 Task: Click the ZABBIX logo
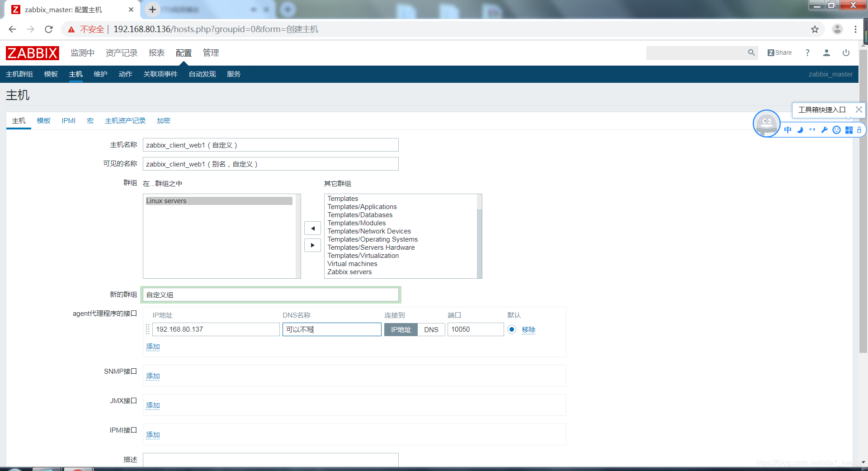[x=33, y=53]
